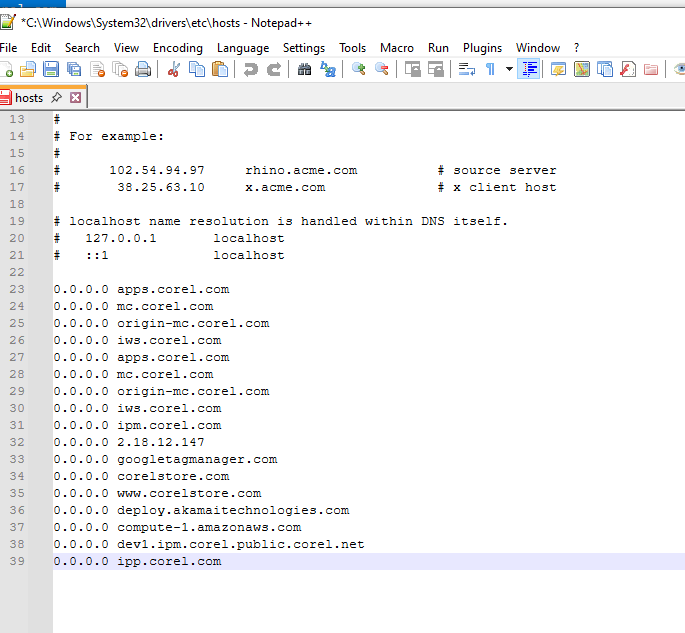Open Folder as Workspace icon
Viewport: 685px width, 633px height.
coord(651,69)
